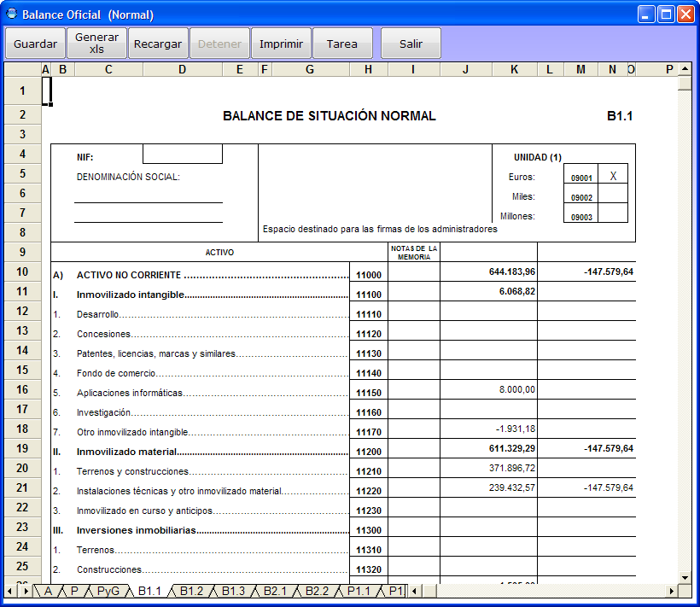Viewport: 700px width, 607px height.
Task: Click the Detener button
Action: (x=219, y=44)
